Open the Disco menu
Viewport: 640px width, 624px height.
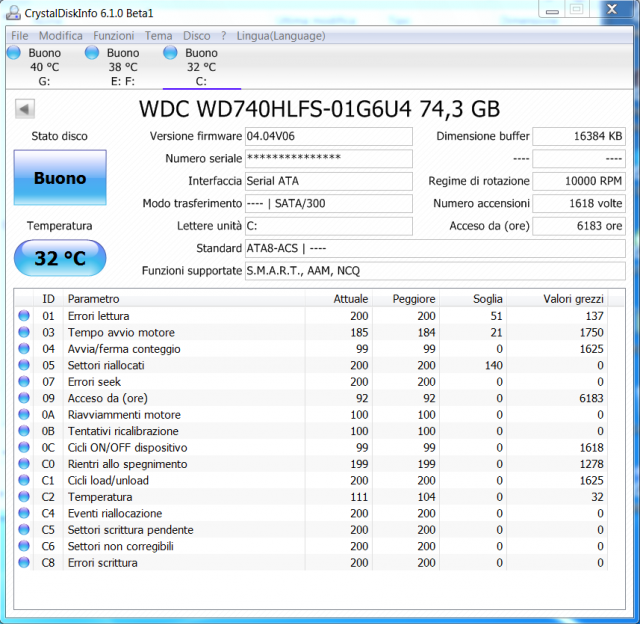(197, 35)
